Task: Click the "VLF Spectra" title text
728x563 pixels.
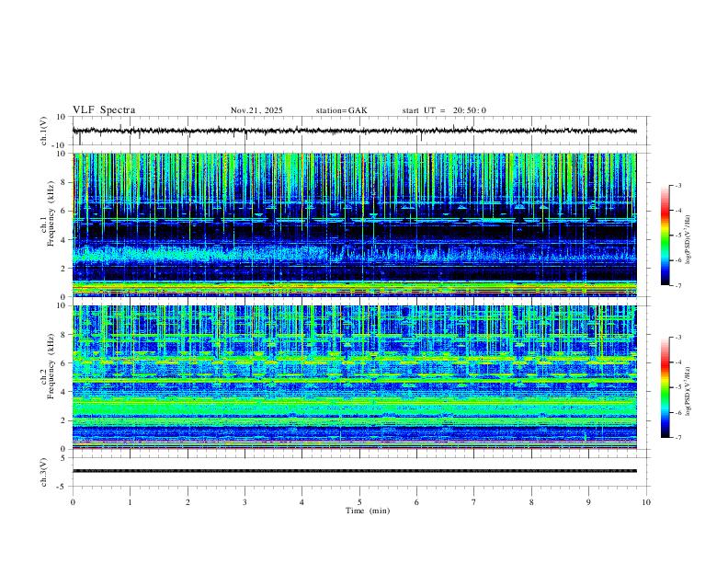Action: tap(104, 110)
